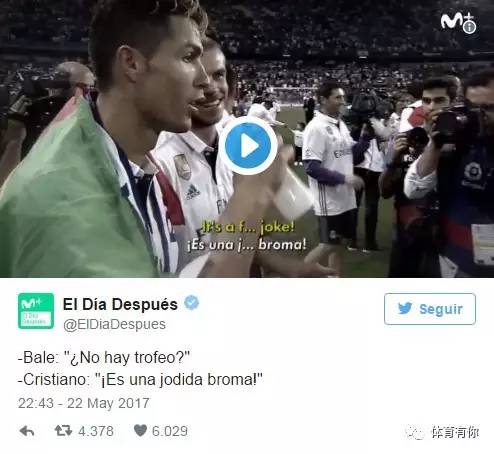Viewport: 494px width, 454px height.
Task: View the 6.029 likes count
Action: [x=170, y=431]
